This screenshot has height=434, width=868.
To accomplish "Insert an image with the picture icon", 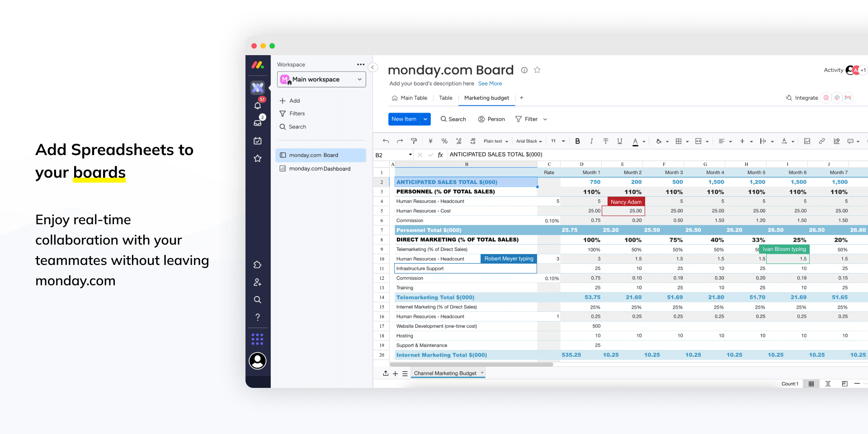I will (807, 141).
